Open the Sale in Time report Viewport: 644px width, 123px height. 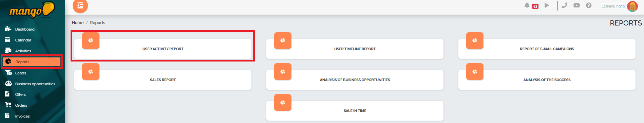tap(355, 111)
